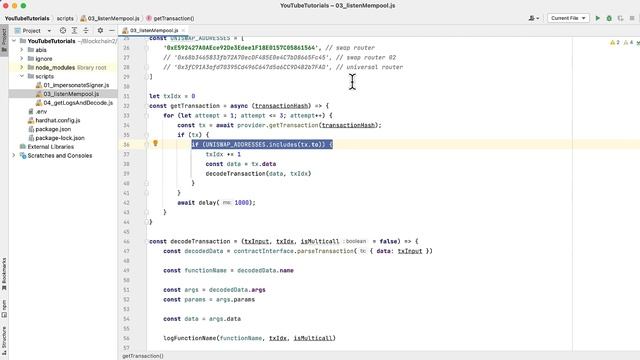Click the yellow lightbulb intention icon at line 36
The width and height of the screenshot is (640, 360).
point(155,143)
